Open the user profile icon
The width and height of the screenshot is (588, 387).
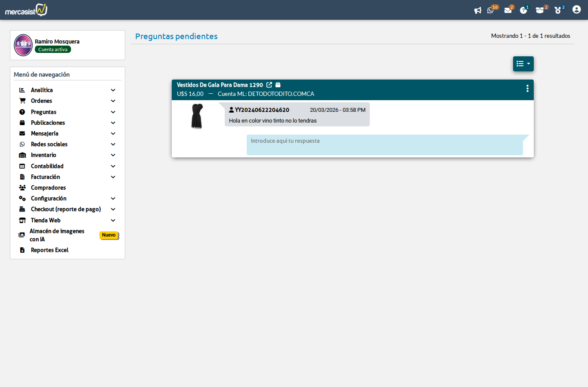(577, 9)
